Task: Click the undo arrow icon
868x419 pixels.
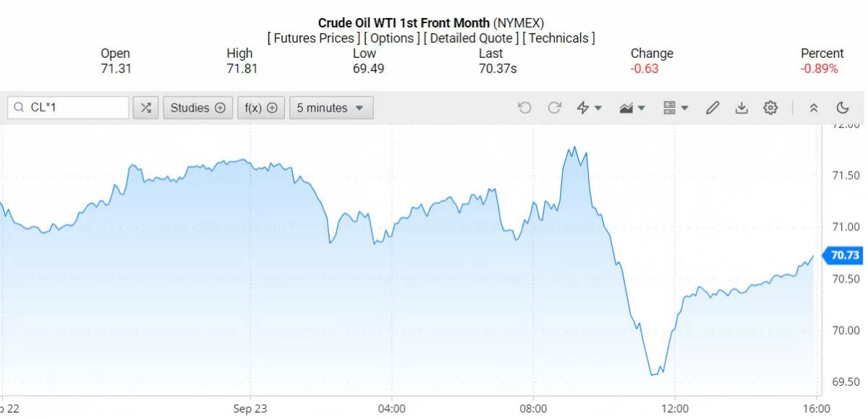Action: [x=524, y=108]
